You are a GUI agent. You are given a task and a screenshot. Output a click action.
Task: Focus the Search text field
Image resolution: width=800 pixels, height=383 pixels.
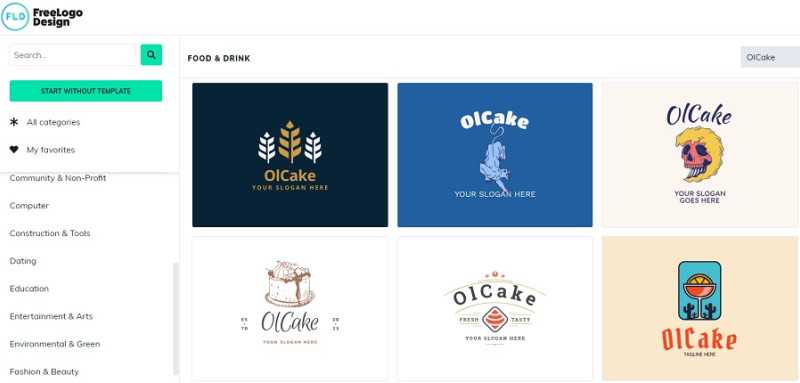[x=73, y=55]
